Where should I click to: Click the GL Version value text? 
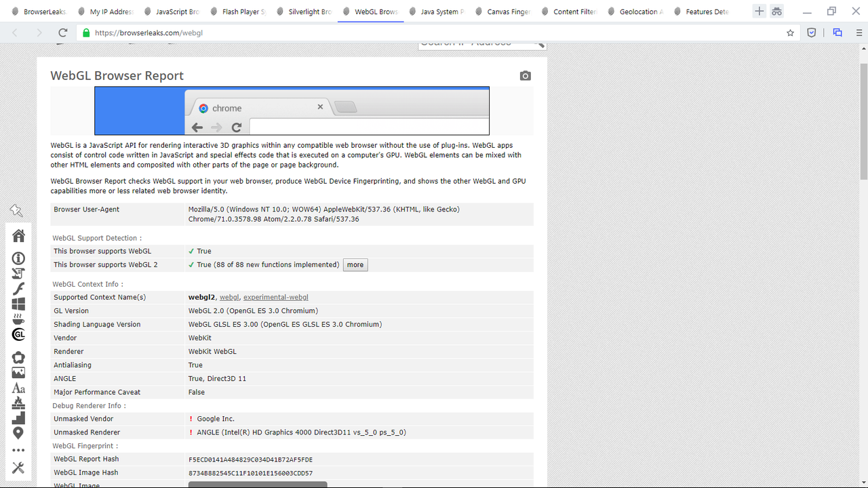point(253,311)
